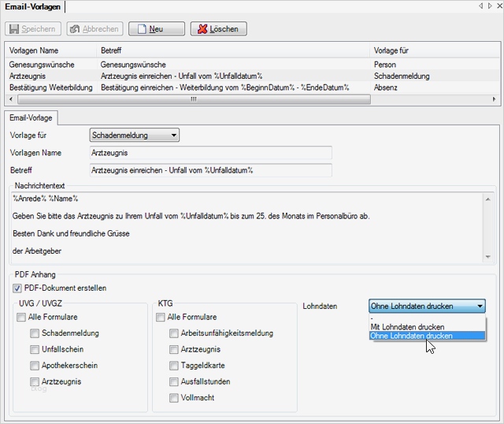Delete the template with Löschen
The height and width of the screenshot is (424, 504).
coord(219,29)
